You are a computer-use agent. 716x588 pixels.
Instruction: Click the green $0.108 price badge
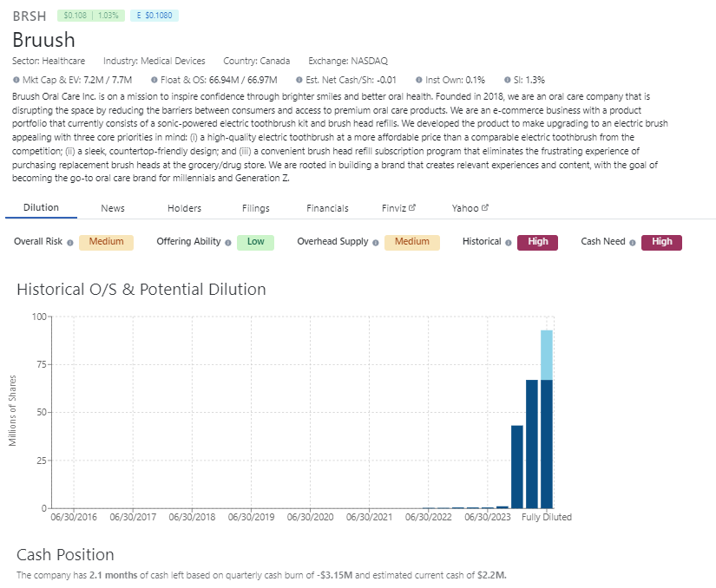pyautogui.click(x=91, y=16)
